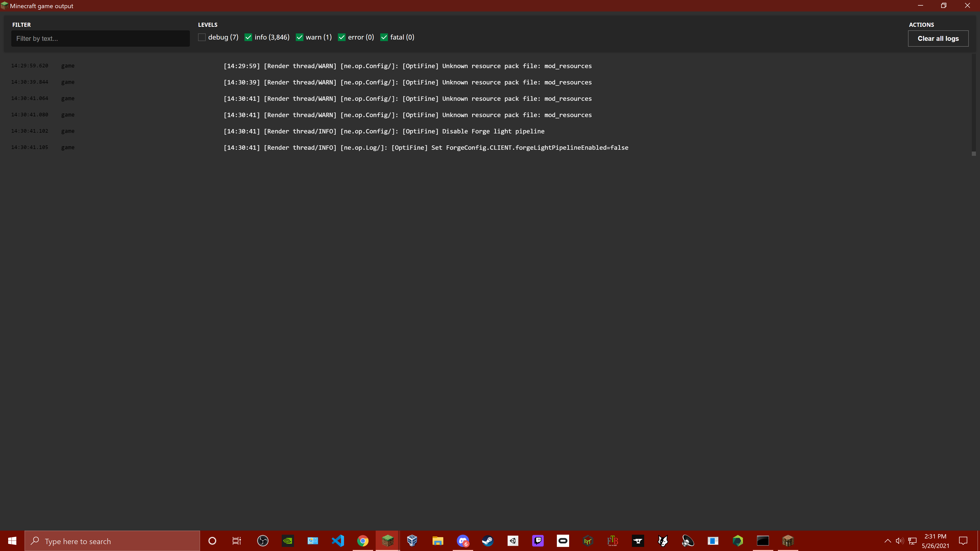
Task: Switch to Google Chrome in taskbar
Action: (363, 541)
